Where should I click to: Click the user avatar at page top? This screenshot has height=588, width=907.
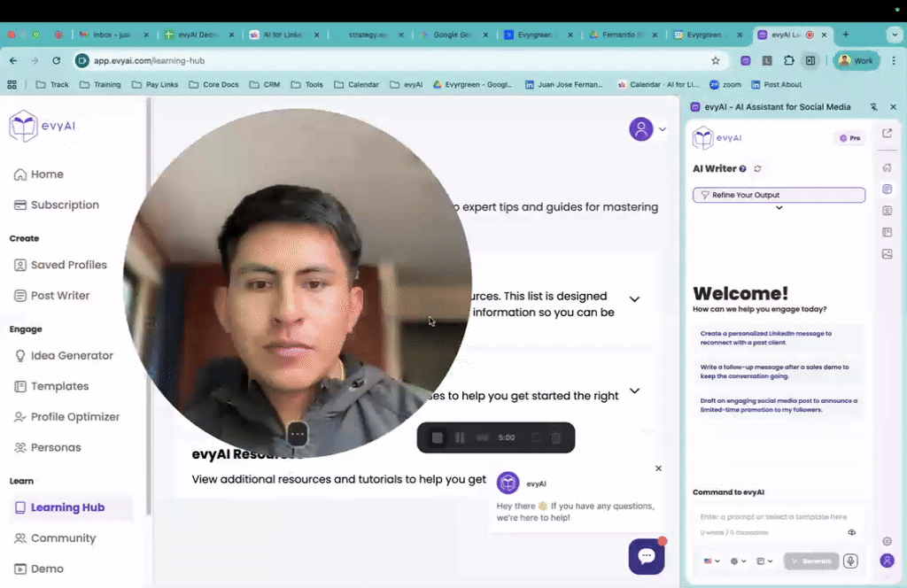tap(641, 129)
